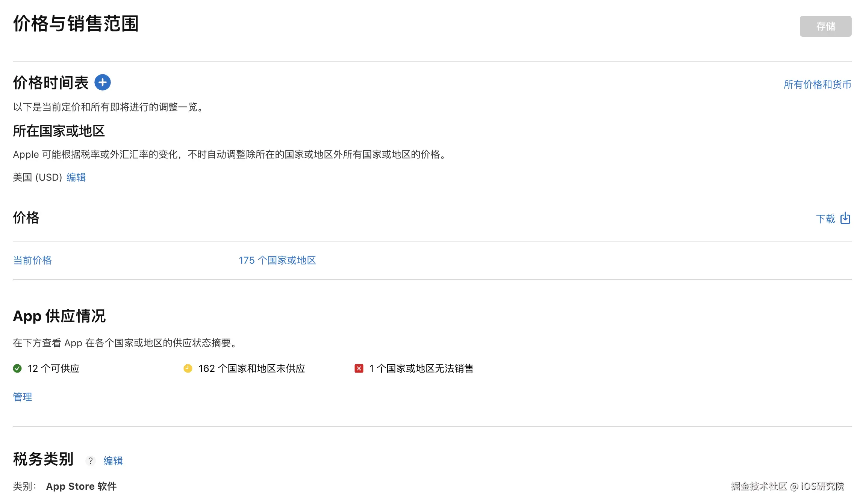Click 管理 to manage app availability
The height and width of the screenshot is (504, 857).
pos(22,397)
